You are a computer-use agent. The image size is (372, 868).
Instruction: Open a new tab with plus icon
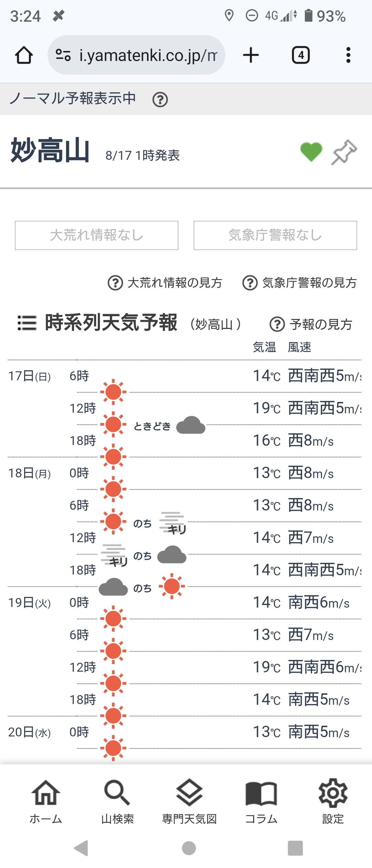coord(251,55)
